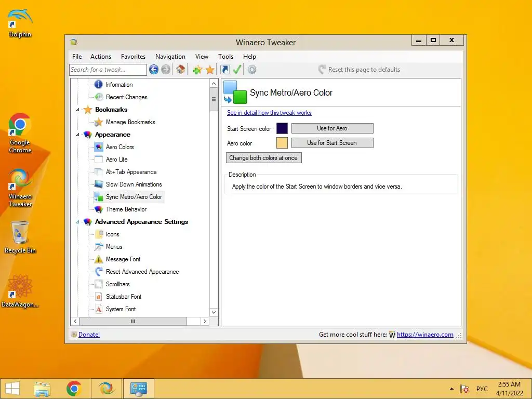This screenshot has width=532, height=399.
Task: Click the Scrollbars item icon
Action: 99,284
